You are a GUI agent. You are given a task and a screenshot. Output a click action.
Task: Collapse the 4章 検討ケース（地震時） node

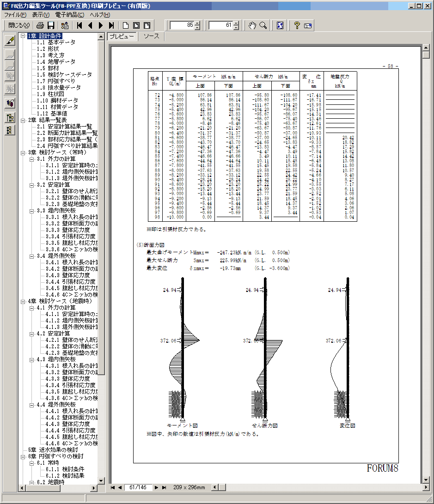pyautogui.click(x=23, y=302)
